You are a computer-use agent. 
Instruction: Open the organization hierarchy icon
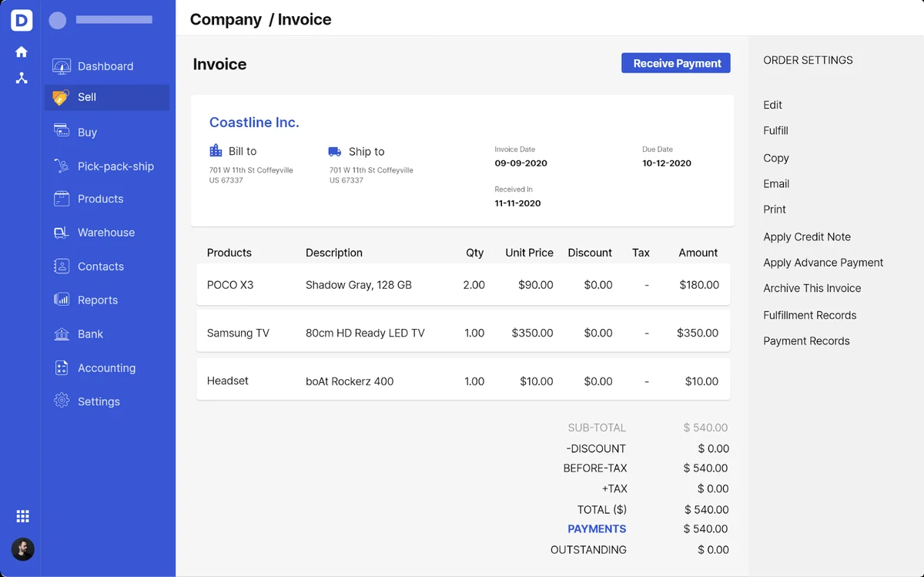(22, 78)
